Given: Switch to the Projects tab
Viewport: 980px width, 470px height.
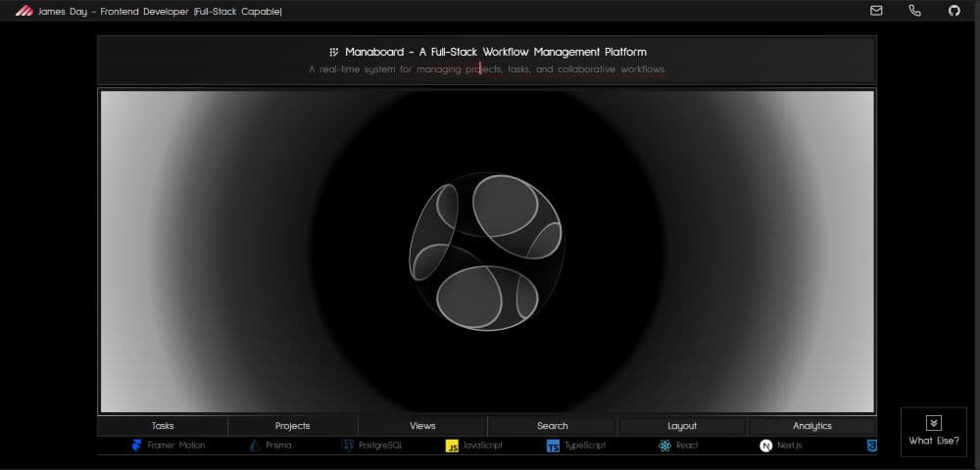Looking at the screenshot, I should click(x=292, y=426).
